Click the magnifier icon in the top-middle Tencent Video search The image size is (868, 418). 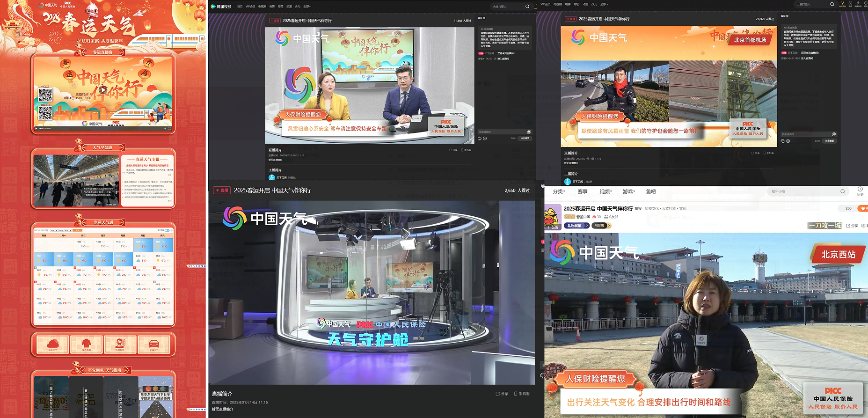[527, 7]
